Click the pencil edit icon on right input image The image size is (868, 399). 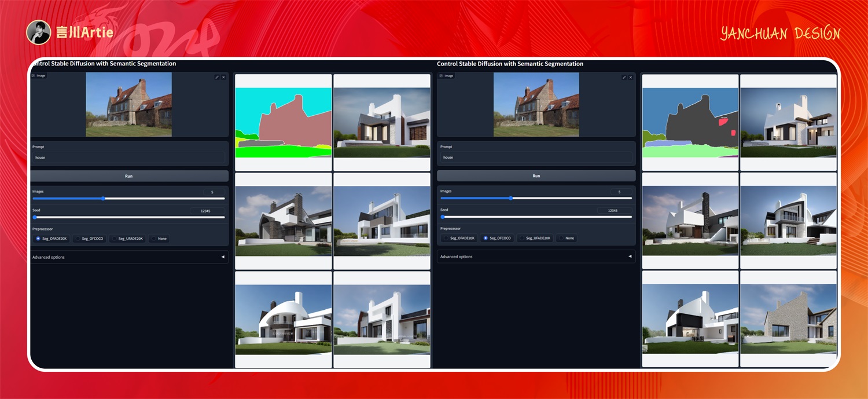point(624,77)
